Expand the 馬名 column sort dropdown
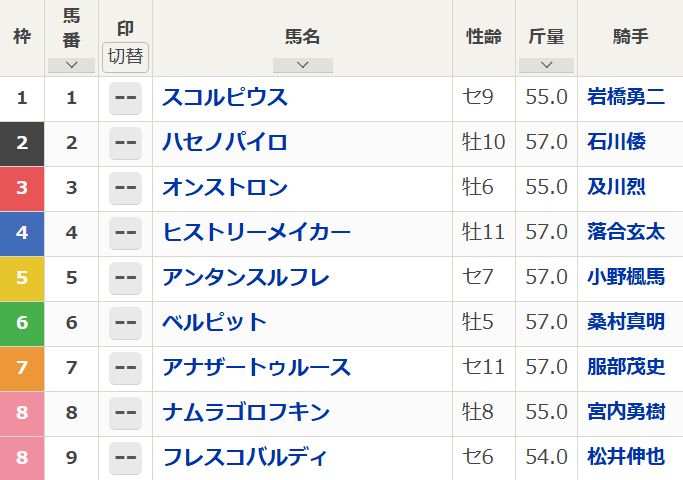 (303, 65)
